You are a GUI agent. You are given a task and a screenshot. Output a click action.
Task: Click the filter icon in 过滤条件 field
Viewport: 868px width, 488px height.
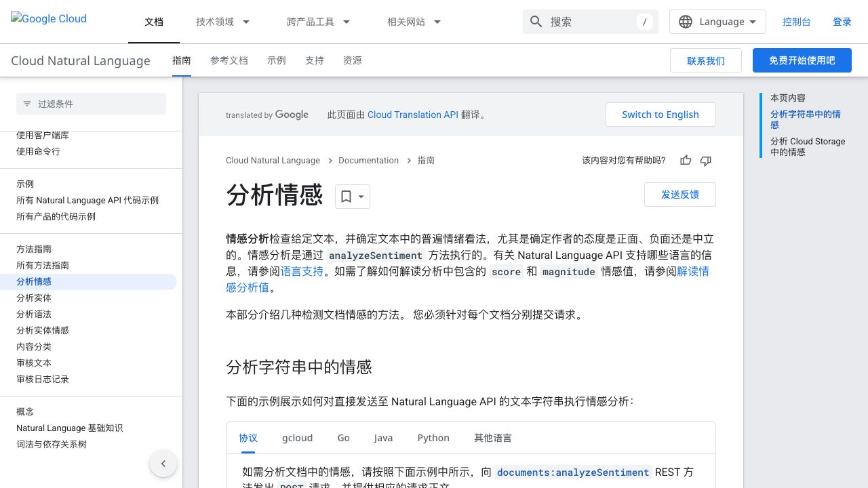click(26, 104)
